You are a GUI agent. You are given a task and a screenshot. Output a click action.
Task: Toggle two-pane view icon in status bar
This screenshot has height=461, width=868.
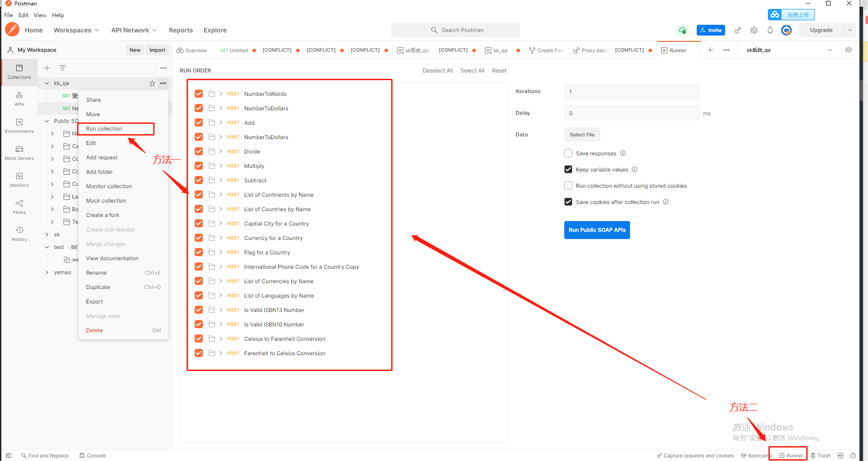841,456
